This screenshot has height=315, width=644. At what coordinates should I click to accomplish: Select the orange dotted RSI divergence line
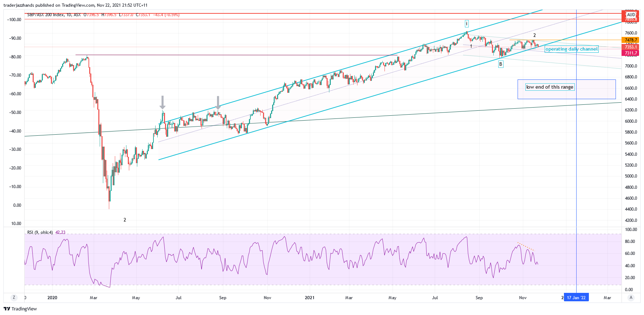526,246
